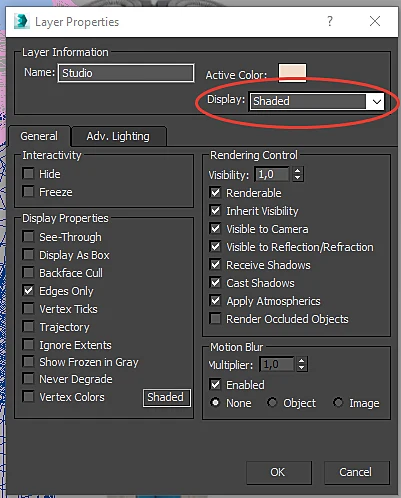
Task: Click the Cancel button
Action: point(356,472)
